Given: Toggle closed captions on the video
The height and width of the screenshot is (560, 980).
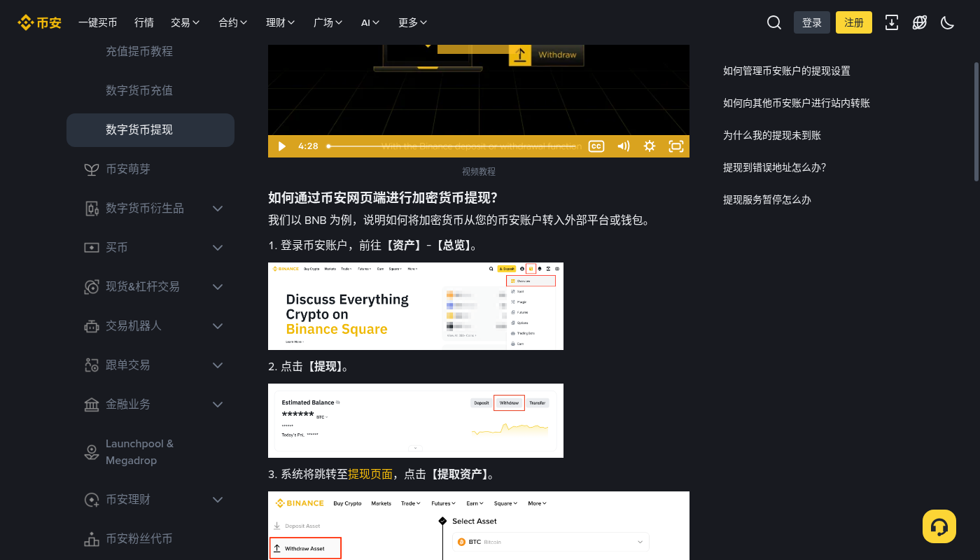Looking at the screenshot, I should click(596, 146).
